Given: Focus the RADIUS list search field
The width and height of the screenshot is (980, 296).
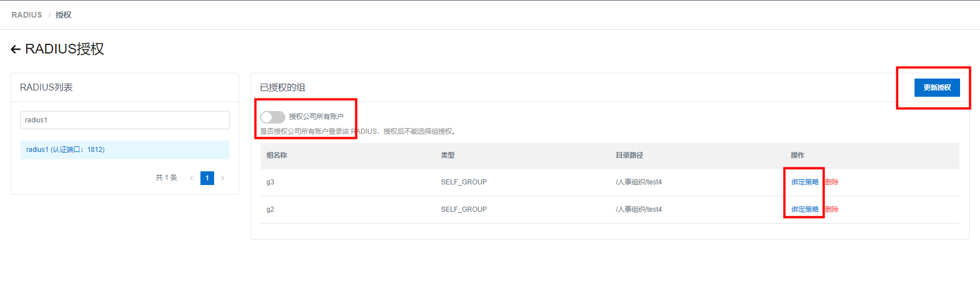Looking at the screenshot, I should (125, 120).
